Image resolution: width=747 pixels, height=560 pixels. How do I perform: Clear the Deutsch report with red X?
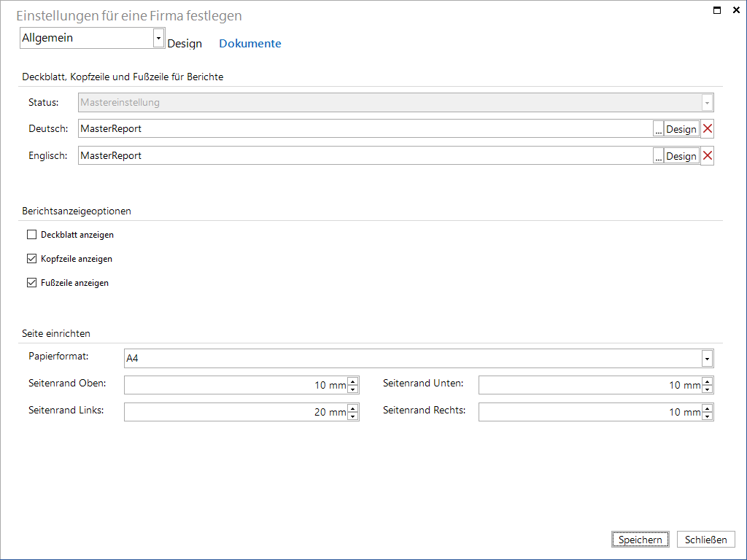(x=708, y=128)
